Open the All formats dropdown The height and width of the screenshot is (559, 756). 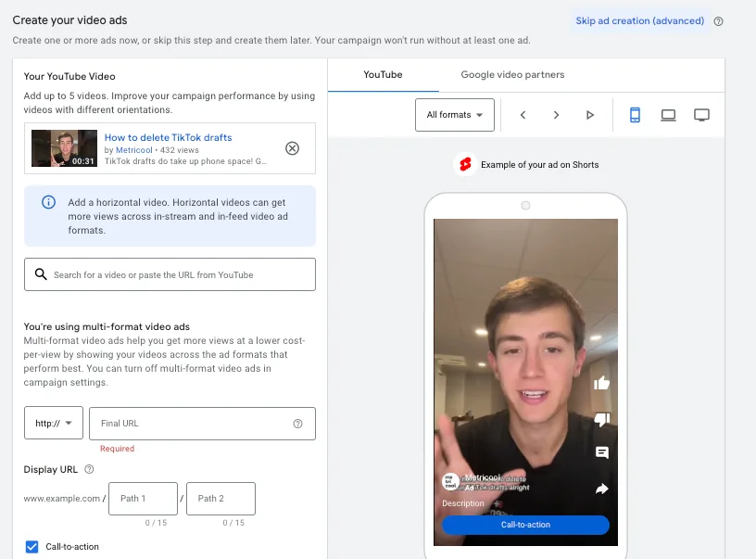[455, 115]
